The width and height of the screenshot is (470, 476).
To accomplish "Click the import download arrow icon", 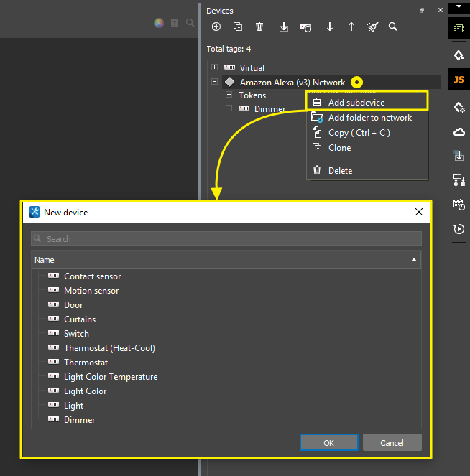I will tap(284, 27).
